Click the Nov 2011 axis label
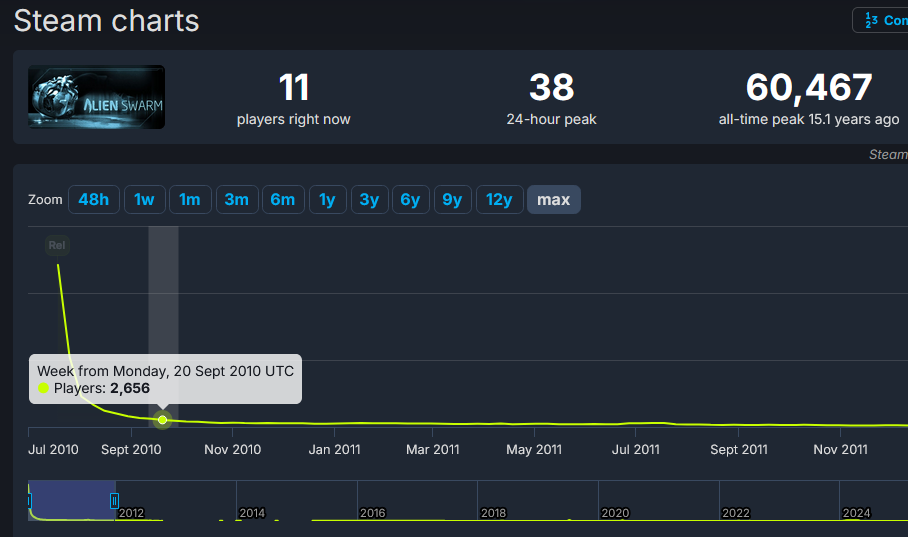This screenshot has height=537, width=908. point(840,450)
